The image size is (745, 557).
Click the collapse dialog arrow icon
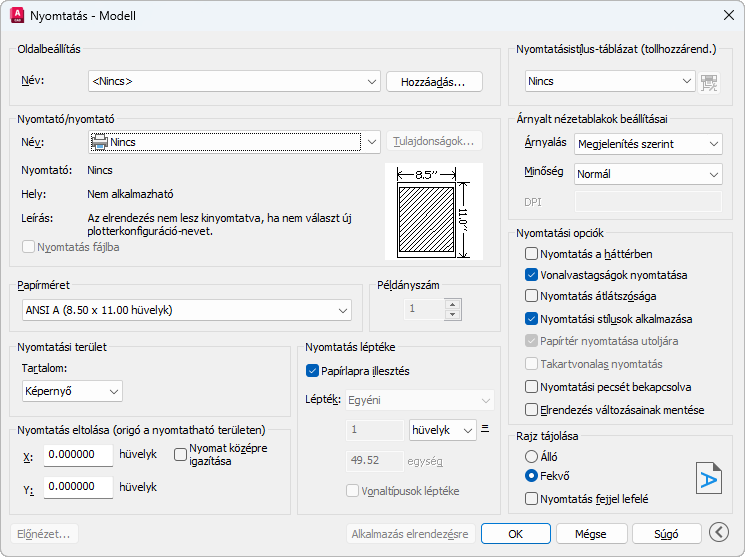(719, 533)
